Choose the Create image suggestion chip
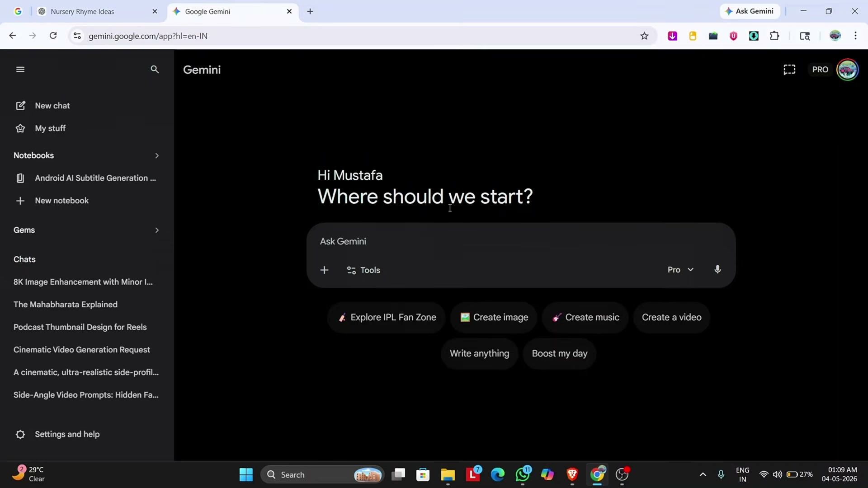The image size is (868, 488). [494, 317]
